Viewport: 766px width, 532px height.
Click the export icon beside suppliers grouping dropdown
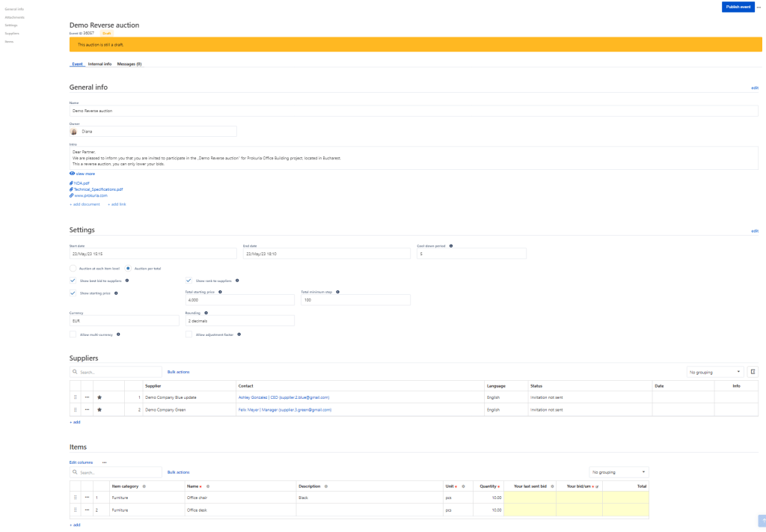pyautogui.click(x=753, y=372)
